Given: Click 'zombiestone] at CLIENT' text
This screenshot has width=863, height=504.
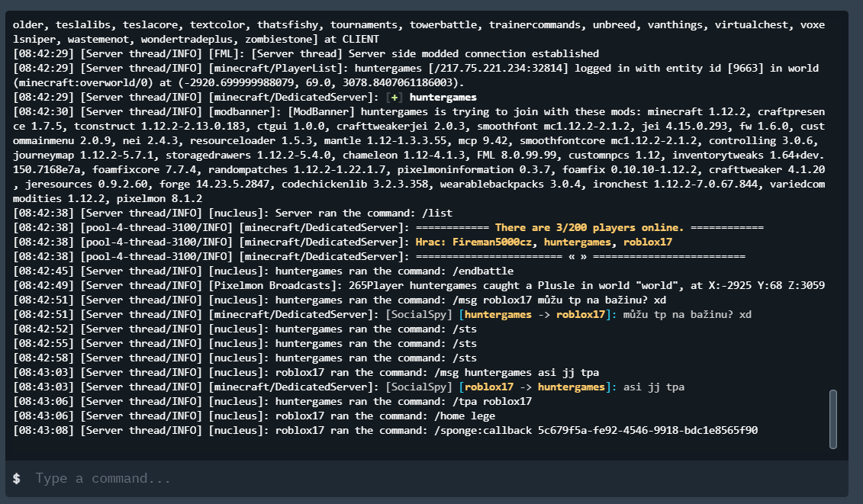Looking at the screenshot, I should 312,39.
